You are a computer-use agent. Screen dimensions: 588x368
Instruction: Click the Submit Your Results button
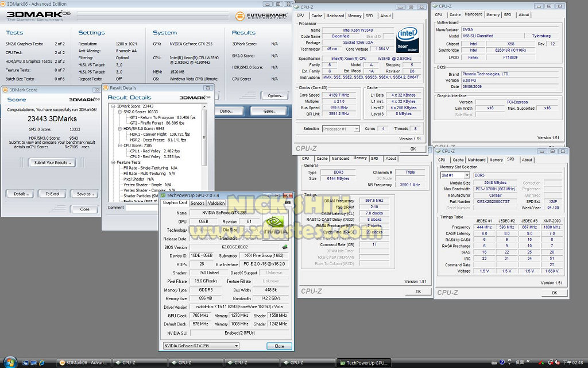tap(52, 163)
